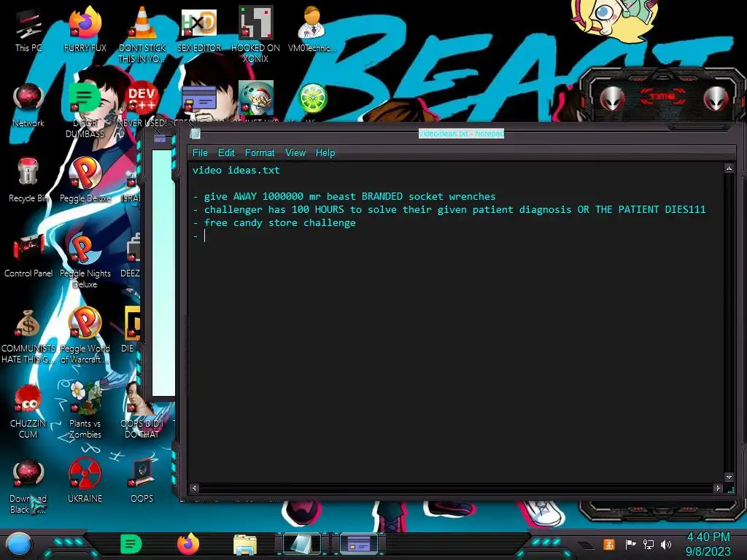Click the Notepad vertical scrollbar track
The image size is (747, 560).
click(729, 323)
